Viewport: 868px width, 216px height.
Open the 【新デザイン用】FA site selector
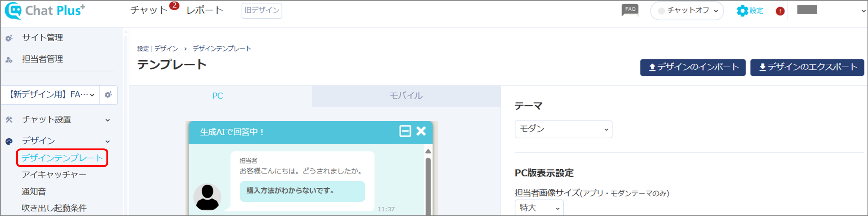[50, 95]
